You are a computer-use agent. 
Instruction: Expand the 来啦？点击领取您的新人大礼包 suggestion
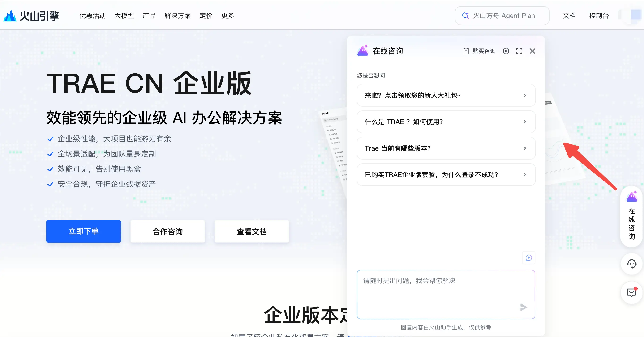tap(446, 95)
